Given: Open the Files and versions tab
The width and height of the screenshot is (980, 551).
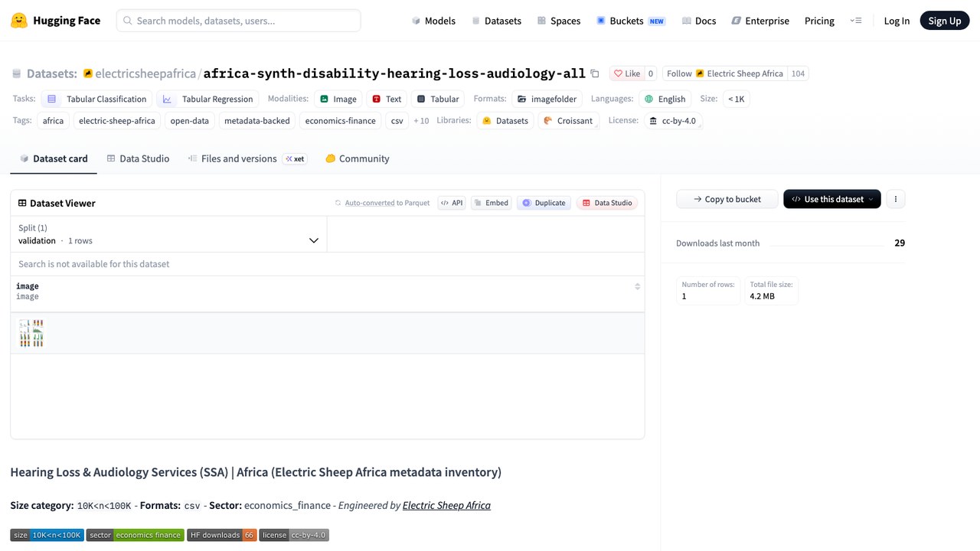Looking at the screenshot, I should tap(247, 158).
